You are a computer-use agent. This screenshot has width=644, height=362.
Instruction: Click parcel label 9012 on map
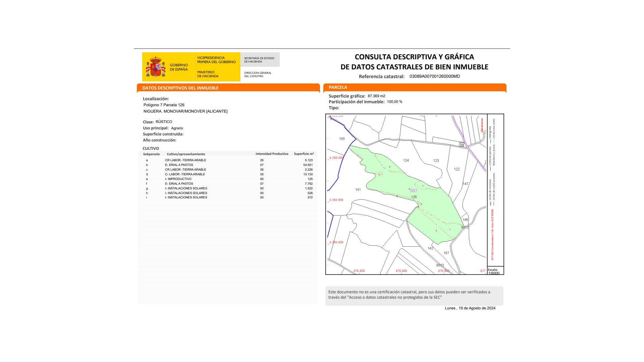point(465,227)
